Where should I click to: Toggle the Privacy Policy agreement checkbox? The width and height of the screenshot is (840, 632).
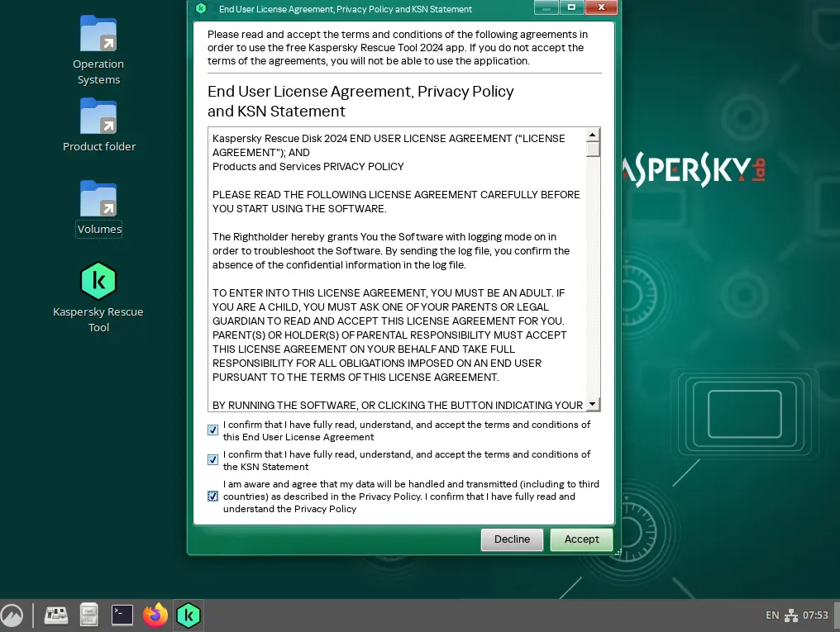tap(213, 497)
